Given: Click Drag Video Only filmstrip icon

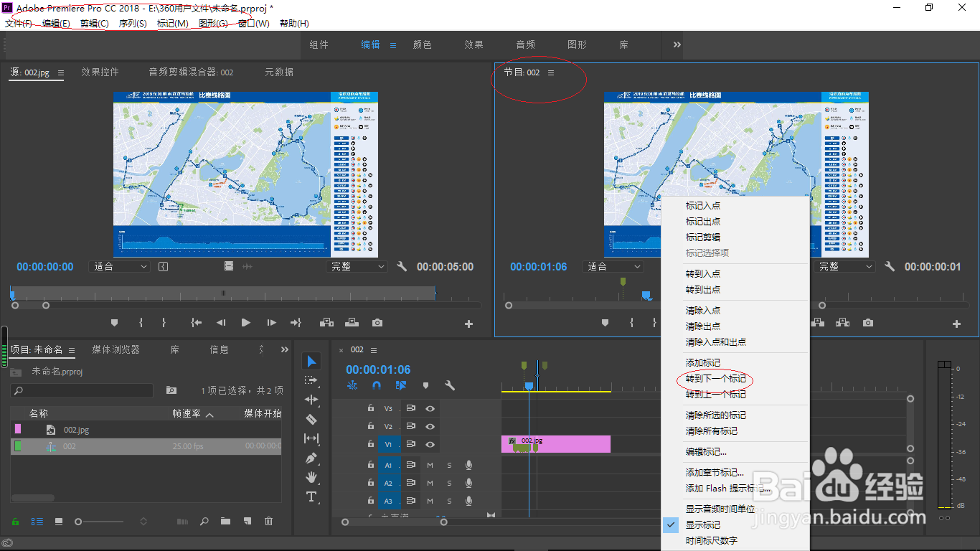Looking at the screenshot, I should point(229,266).
